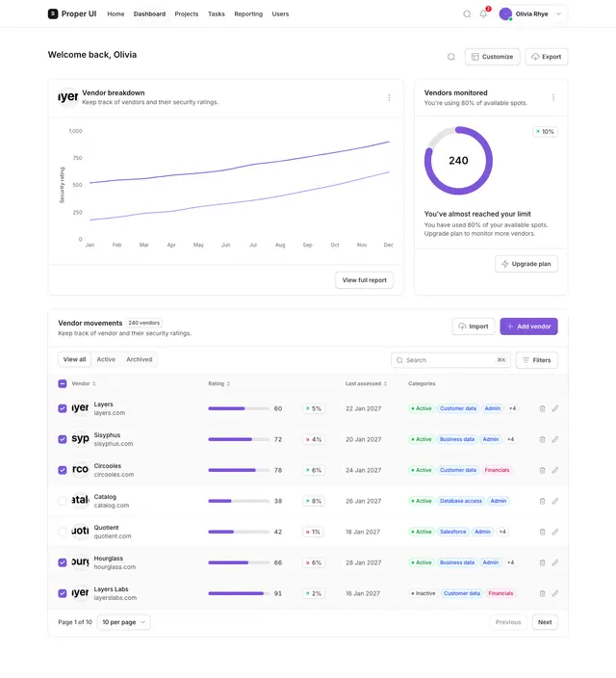
Task: Switch to the Active vendors tab
Action: point(106,359)
